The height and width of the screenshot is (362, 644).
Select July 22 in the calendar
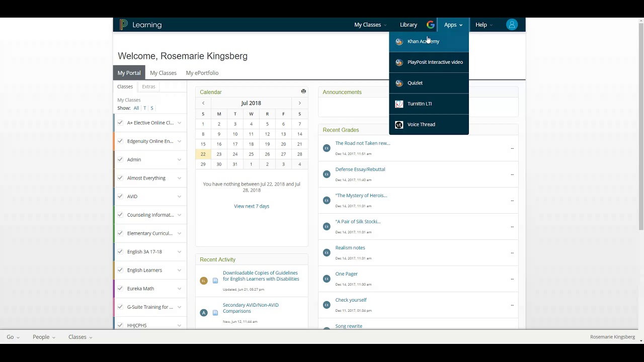(203, 154)
